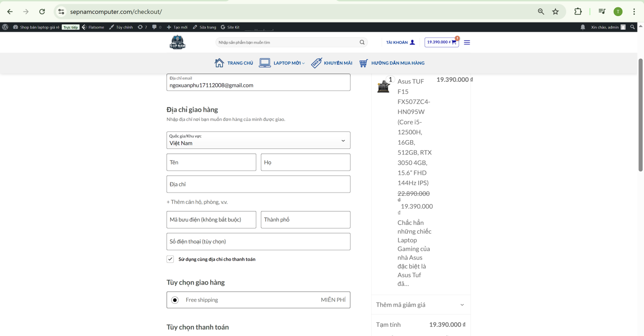Go forward with the browser forward arrow

(x=26, y=11)
